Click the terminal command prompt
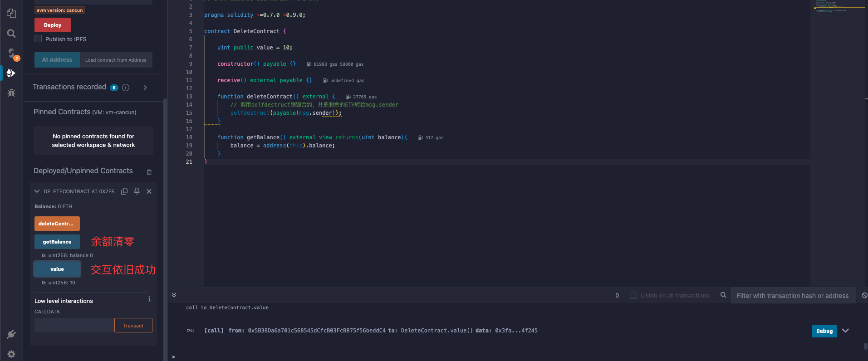 (x=173, y=357)
